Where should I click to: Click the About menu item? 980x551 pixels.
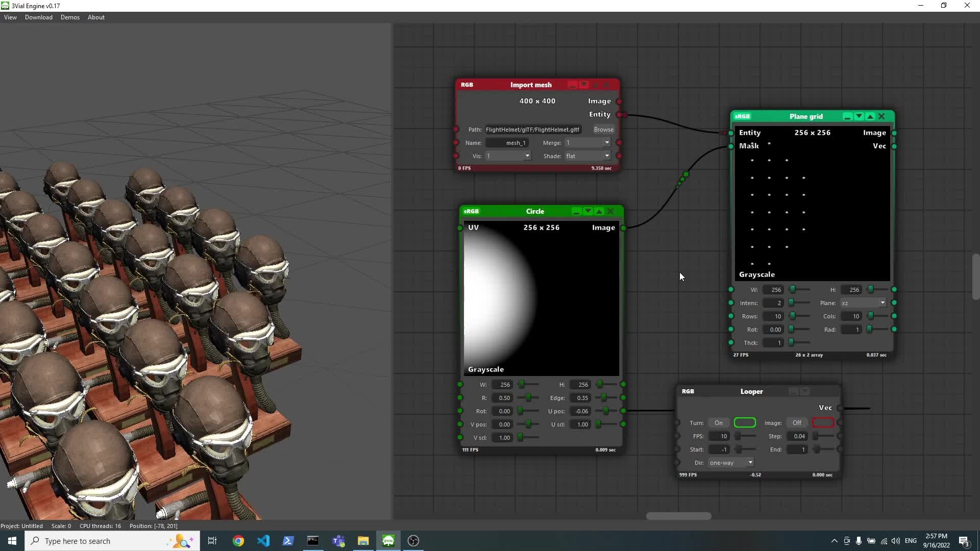(96, 17)
